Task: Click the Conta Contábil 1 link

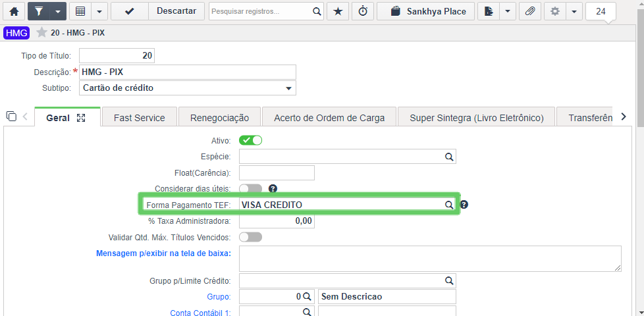Action: (200, 313)
